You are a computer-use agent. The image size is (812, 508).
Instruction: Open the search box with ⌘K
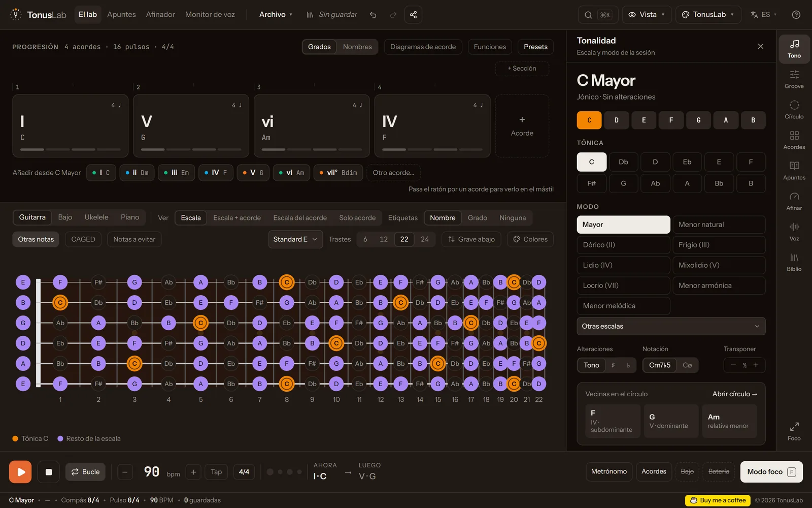598,15
